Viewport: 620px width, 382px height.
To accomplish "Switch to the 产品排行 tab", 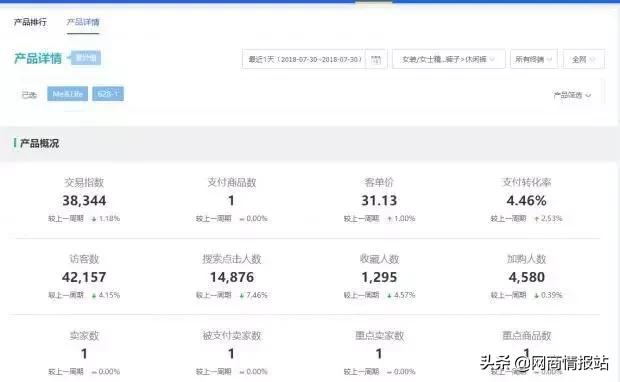I will coord(30,22).
